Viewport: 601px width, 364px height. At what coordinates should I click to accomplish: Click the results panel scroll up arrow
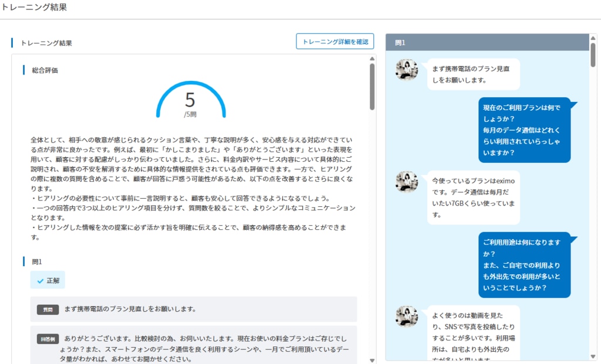click(x=372, y=59)
